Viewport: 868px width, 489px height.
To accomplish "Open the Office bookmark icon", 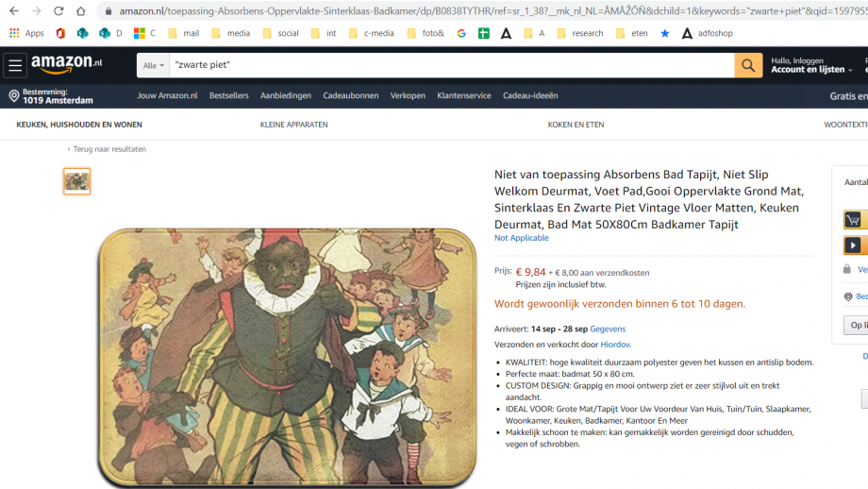I will [60, 33].
